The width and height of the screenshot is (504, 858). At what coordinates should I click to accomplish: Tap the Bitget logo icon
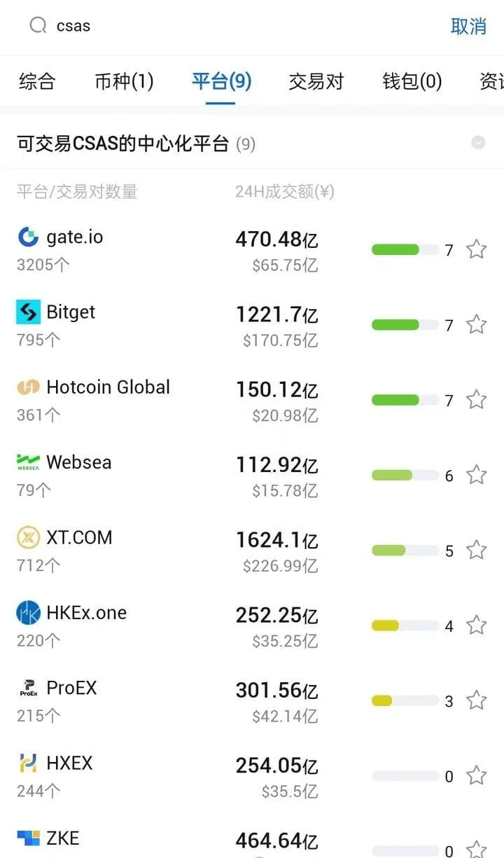[x=28, y=312]
